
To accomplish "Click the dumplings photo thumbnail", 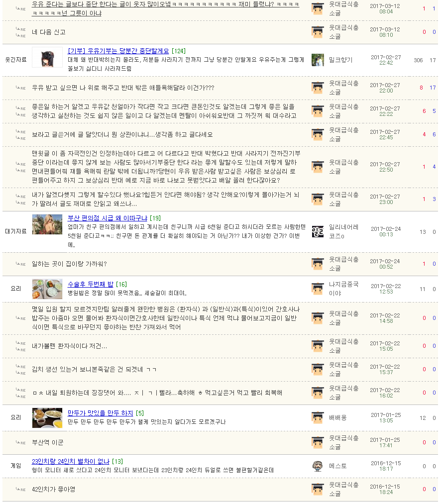I will click(47, 418).
